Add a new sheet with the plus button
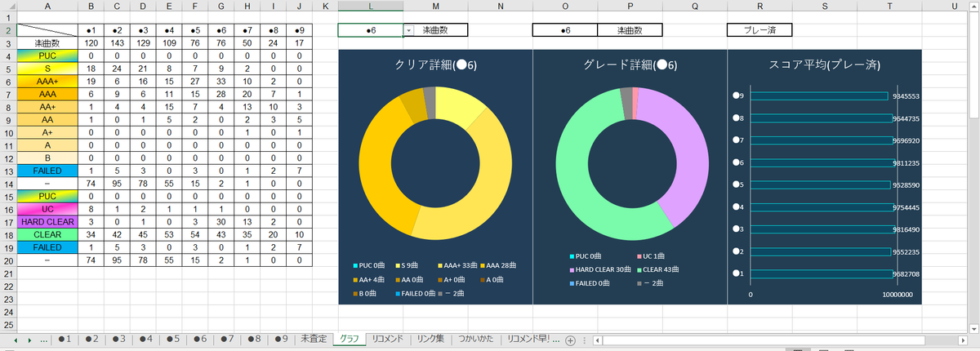 coord(570,340)
